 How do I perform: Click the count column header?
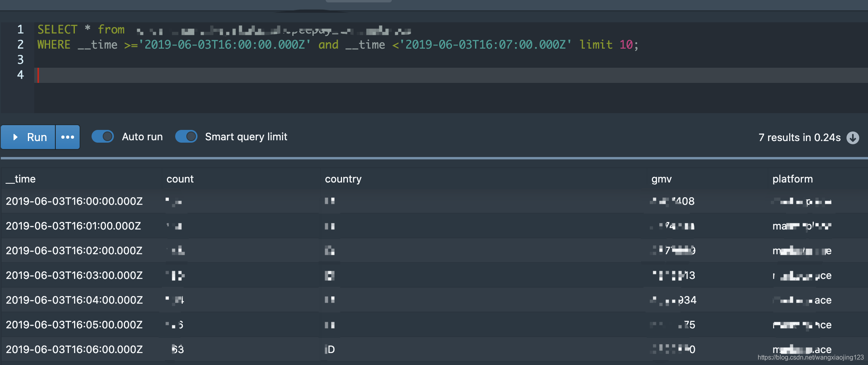[x=180, y=179]
